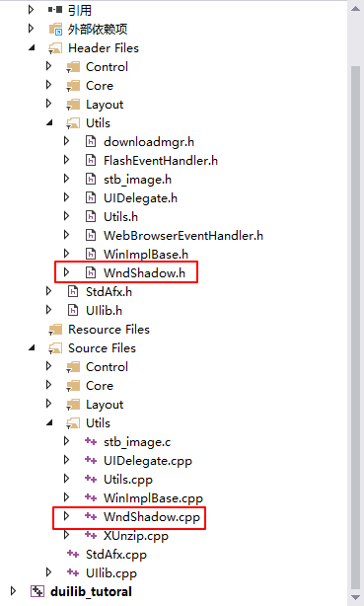Click the scrollbar up arrow
Screen dimensions: 364x606
coord(356,9)
